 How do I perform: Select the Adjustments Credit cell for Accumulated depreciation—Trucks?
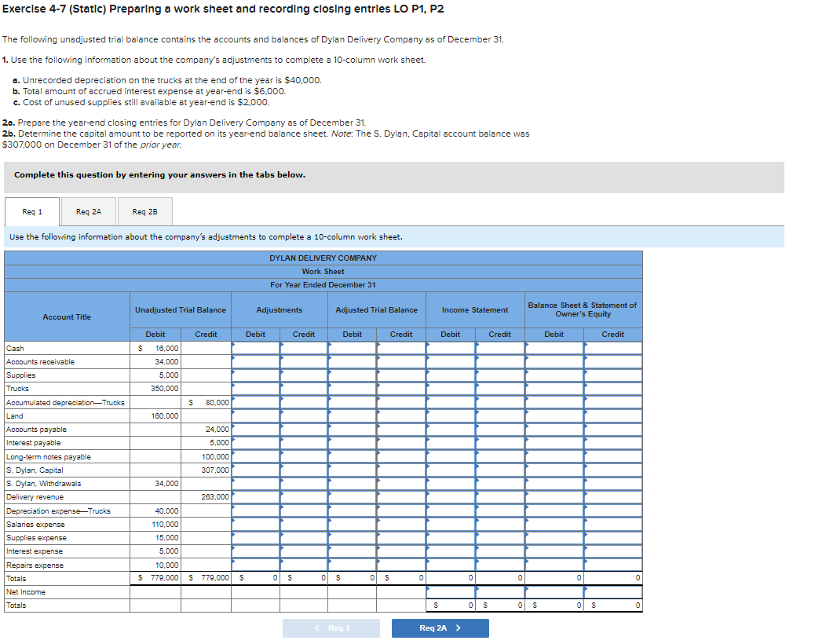point(304,402)
